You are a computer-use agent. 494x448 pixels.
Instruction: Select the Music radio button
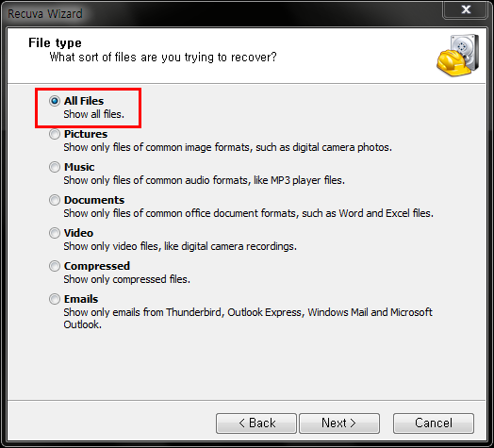click(55, 167)
